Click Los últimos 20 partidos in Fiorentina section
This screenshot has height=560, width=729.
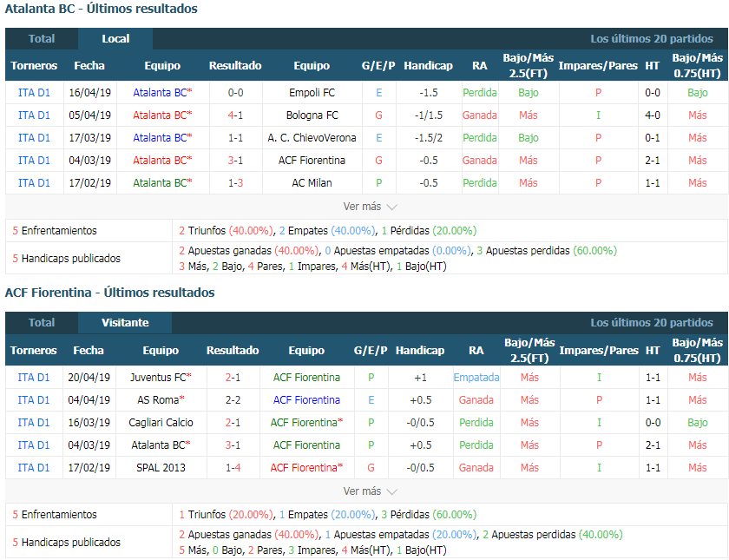tap(652, 322)
